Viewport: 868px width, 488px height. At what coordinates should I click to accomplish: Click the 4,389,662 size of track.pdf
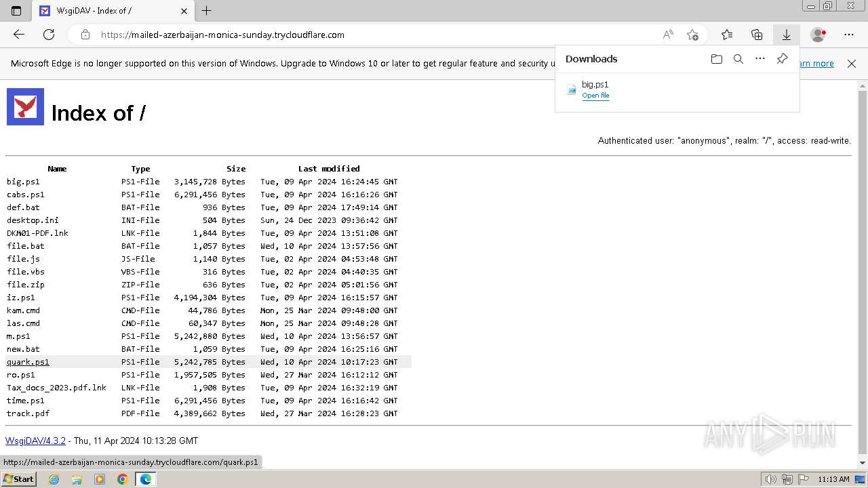click(x=196, y=413)
